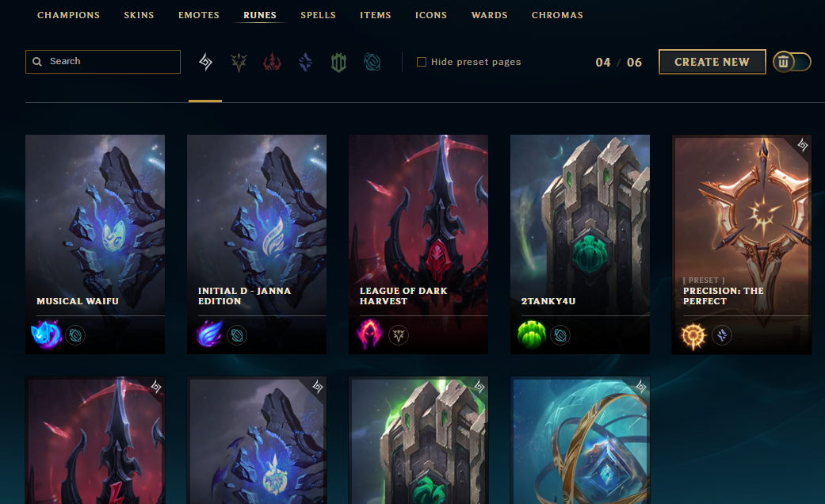
Task: Click Summon Aery icon on Musical Waifu
Action: click(46, 334)
